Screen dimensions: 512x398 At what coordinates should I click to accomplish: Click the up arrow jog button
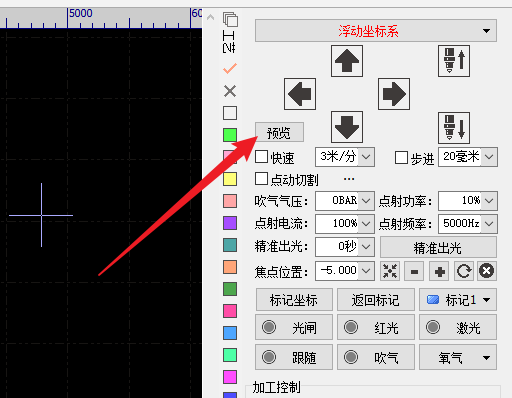347,61
